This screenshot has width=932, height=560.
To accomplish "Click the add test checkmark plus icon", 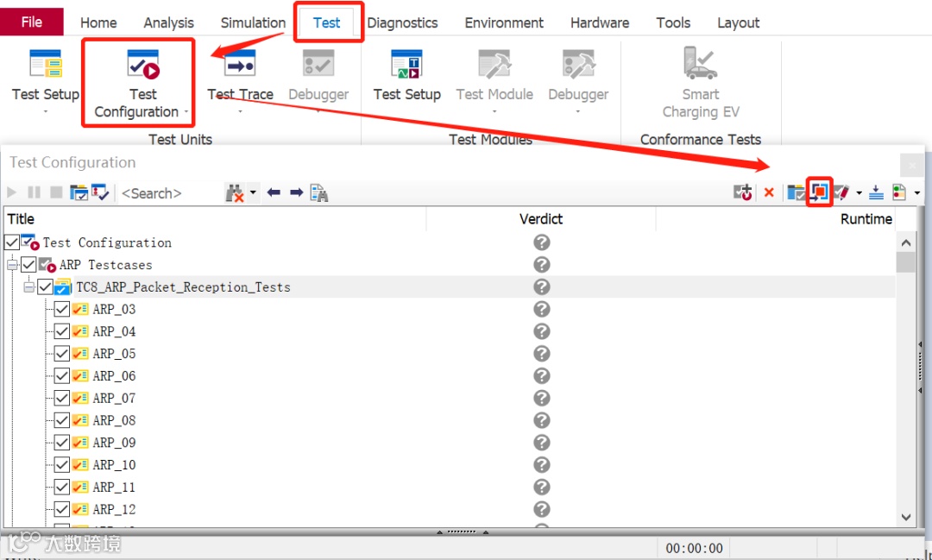I will tap(742, 192).
